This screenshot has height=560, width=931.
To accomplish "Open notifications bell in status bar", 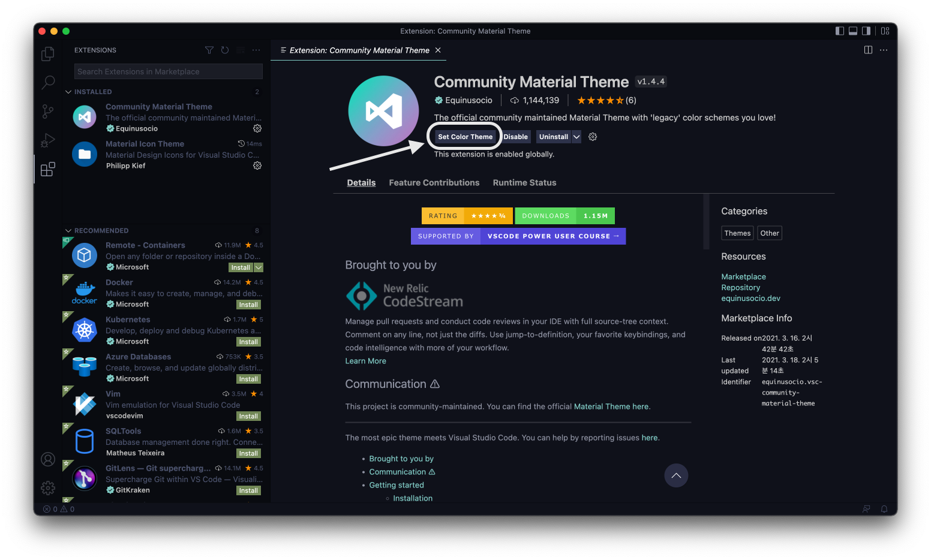I will (x=884, y=509).
